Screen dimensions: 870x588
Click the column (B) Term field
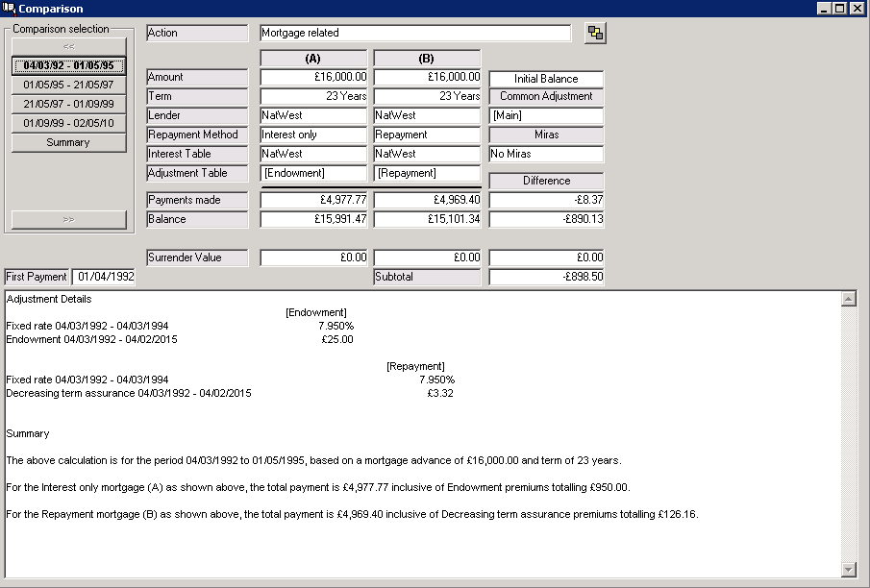427,97
